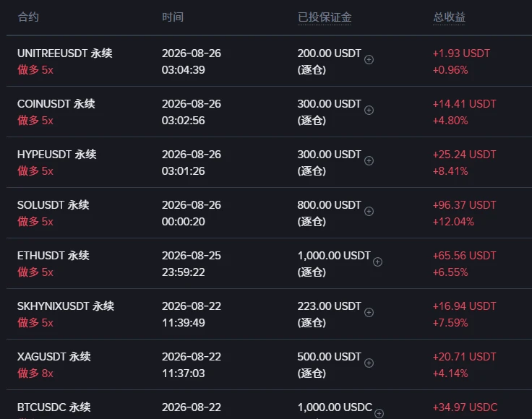Open the 总收益 column header tooltip

point(449,17)
